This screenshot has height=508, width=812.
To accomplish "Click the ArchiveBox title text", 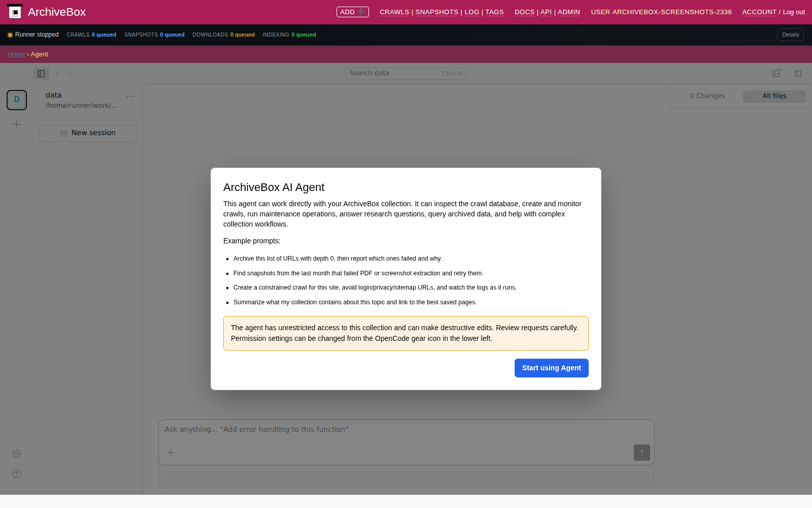I will point(57,12).
